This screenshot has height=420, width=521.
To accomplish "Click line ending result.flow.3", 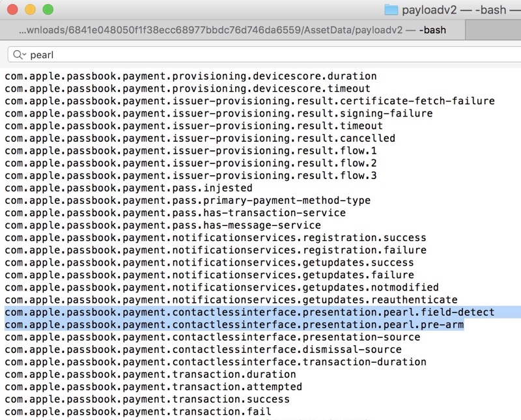I will tap(191, 175).
